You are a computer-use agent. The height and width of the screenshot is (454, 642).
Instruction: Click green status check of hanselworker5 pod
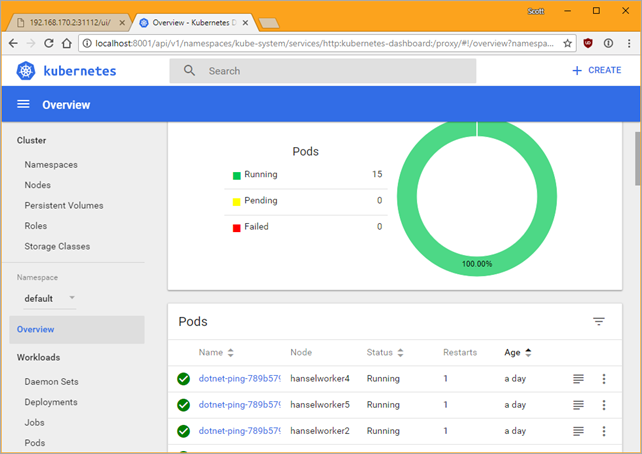(183, 405)
